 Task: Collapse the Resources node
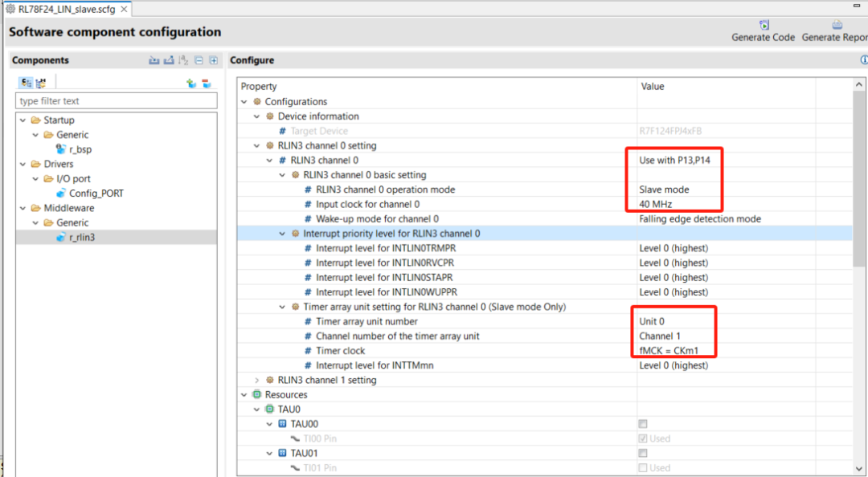244,394
